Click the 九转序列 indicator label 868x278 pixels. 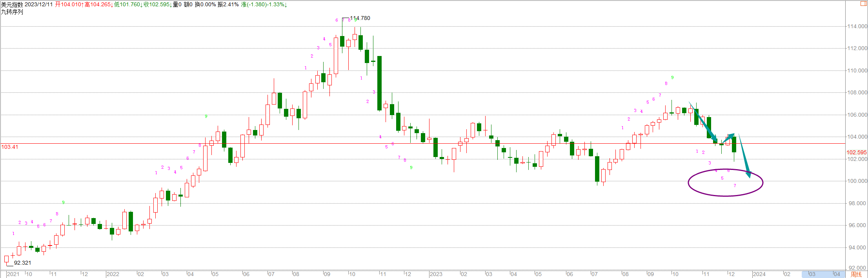(12, 12)
